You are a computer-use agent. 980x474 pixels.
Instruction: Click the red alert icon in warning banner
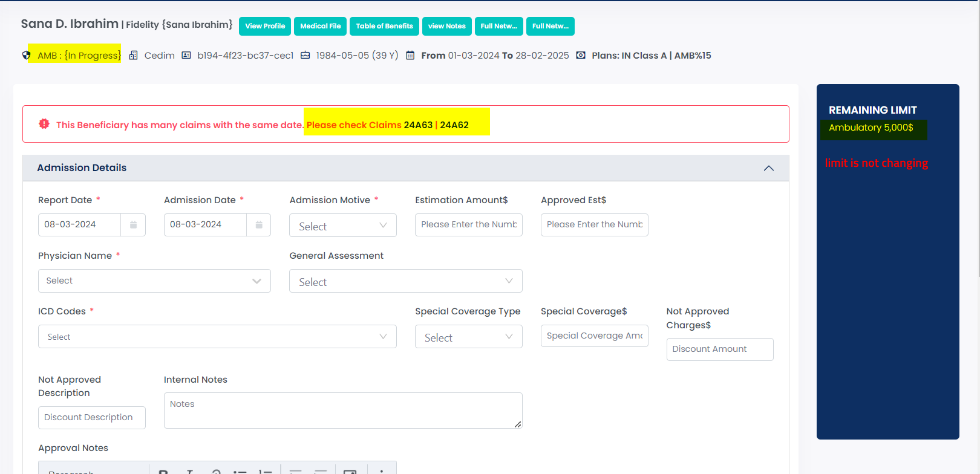(44, 124)
